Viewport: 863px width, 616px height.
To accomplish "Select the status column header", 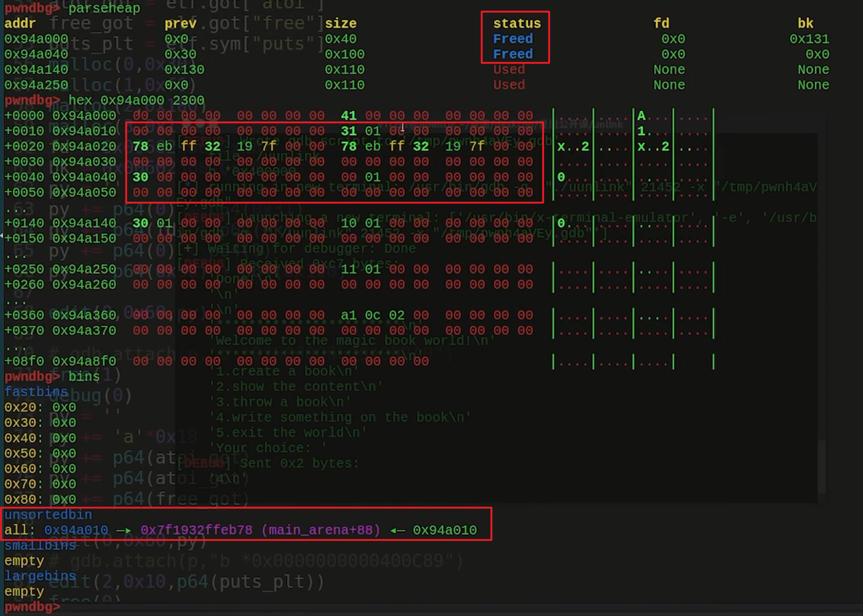I will pos(516,23).
